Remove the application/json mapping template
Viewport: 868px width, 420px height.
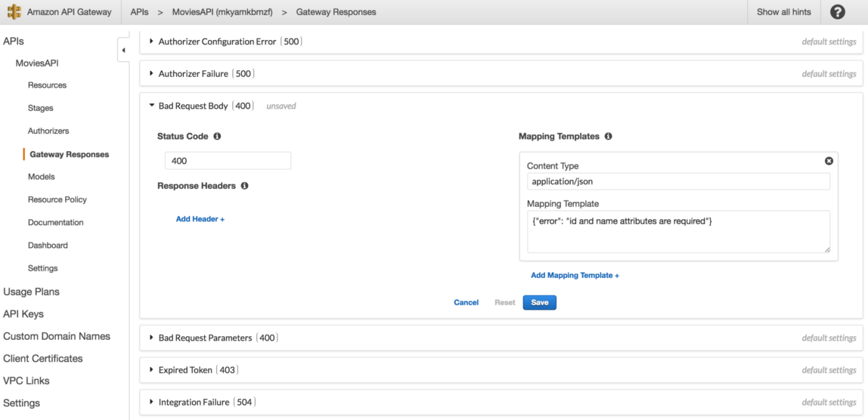coord(829,161)
